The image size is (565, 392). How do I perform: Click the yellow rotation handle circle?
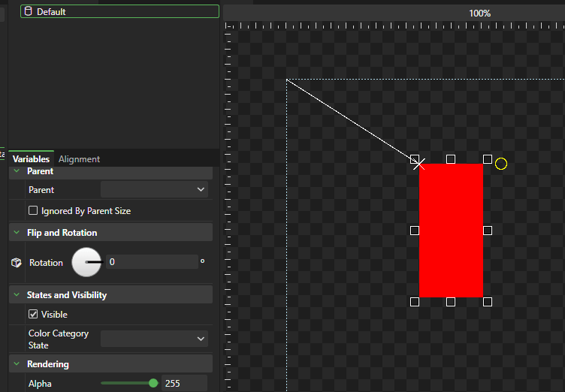501,164
